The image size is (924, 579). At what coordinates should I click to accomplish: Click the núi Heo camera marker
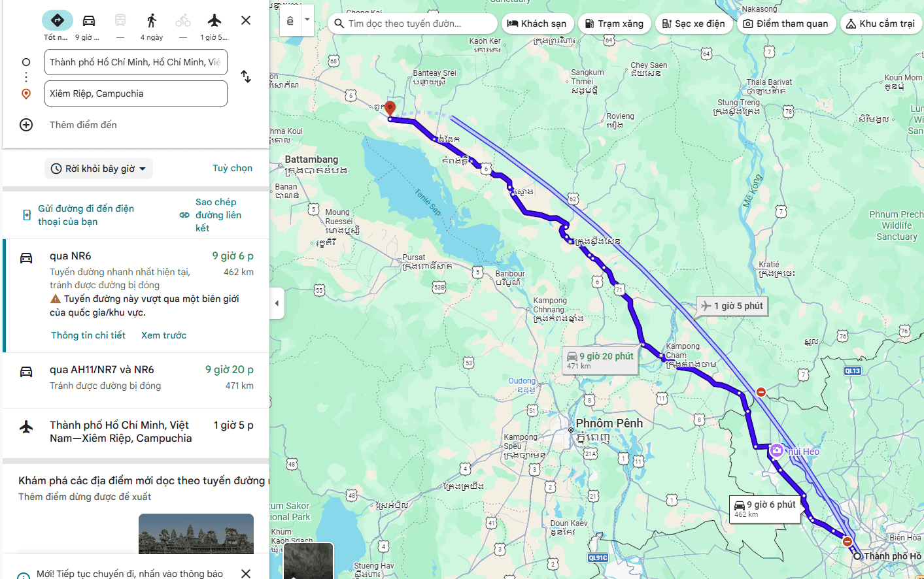(x=776, y=450)
